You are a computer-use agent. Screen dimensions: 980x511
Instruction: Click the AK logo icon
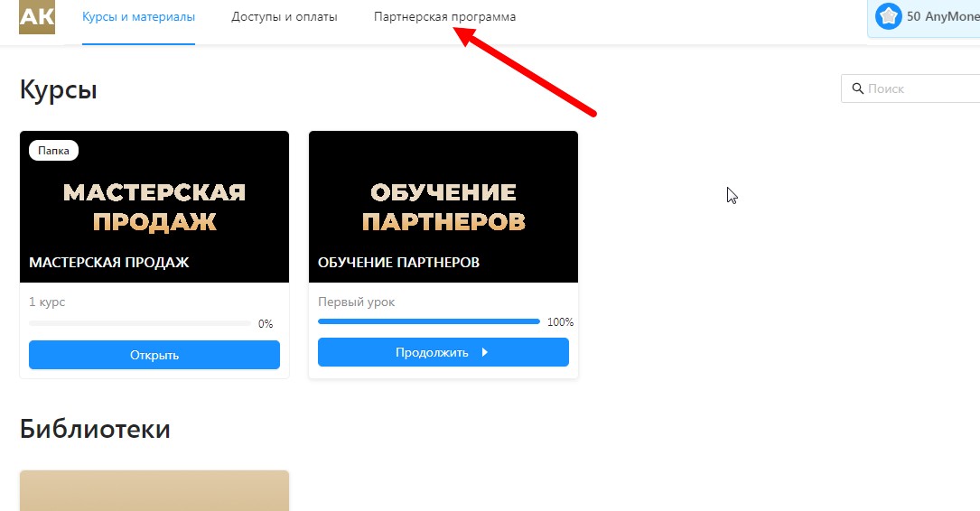pyautogui.click(x=37, y=17)
